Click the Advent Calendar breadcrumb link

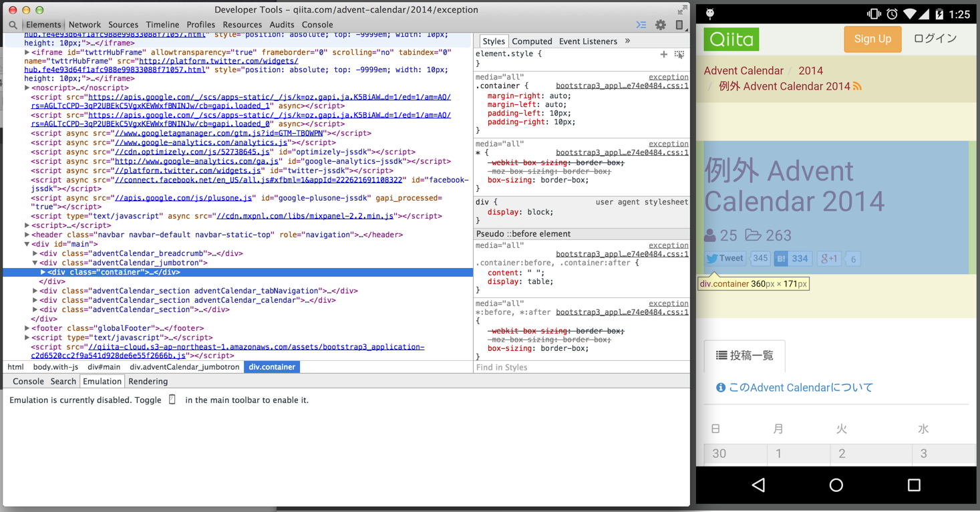coord(744,70)
